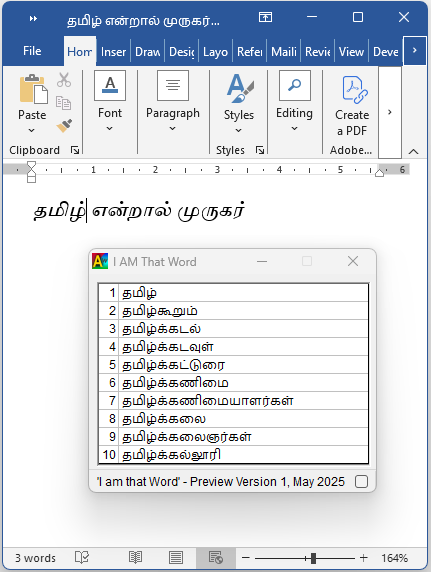The width and height of the screenshot is (431, 572).
Task: Select Web Layout view in status bar
Action: pos(216,557)
